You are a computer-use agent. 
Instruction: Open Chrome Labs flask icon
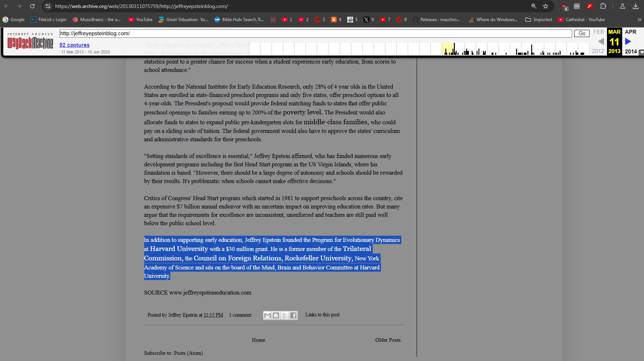point(622,6)
